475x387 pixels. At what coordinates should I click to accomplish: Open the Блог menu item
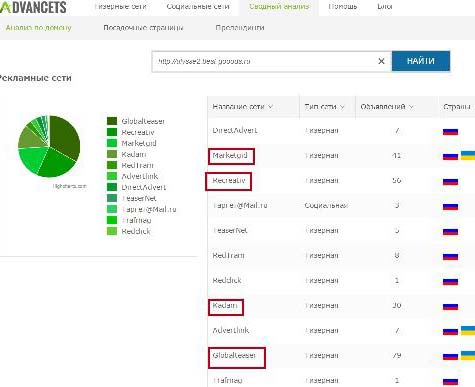(x=385, y=6)
